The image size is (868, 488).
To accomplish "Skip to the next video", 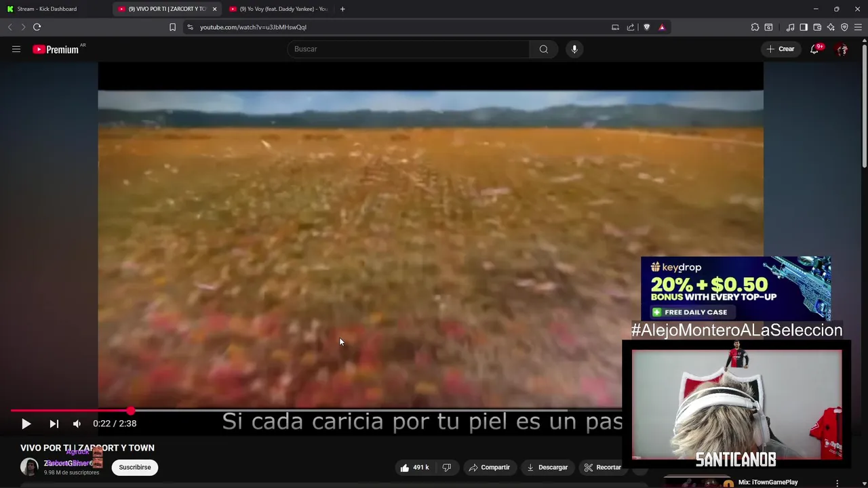I will [54, 424].
